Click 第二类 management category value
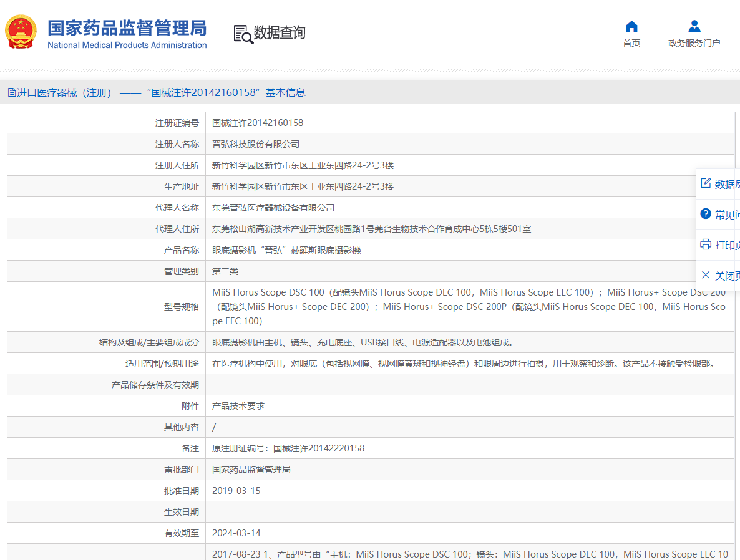This screenshot has height=560, width=740. (x=225, y=271)
